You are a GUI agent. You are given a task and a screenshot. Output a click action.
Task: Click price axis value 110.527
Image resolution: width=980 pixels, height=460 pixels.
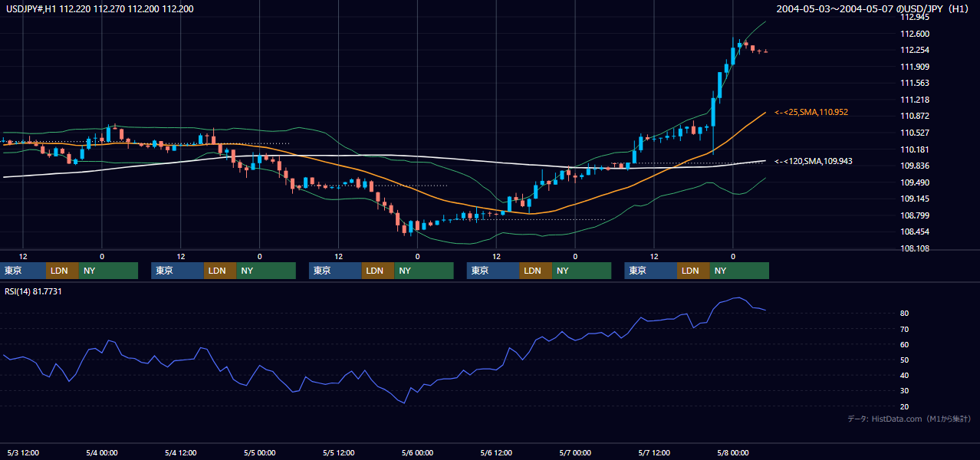916,133
